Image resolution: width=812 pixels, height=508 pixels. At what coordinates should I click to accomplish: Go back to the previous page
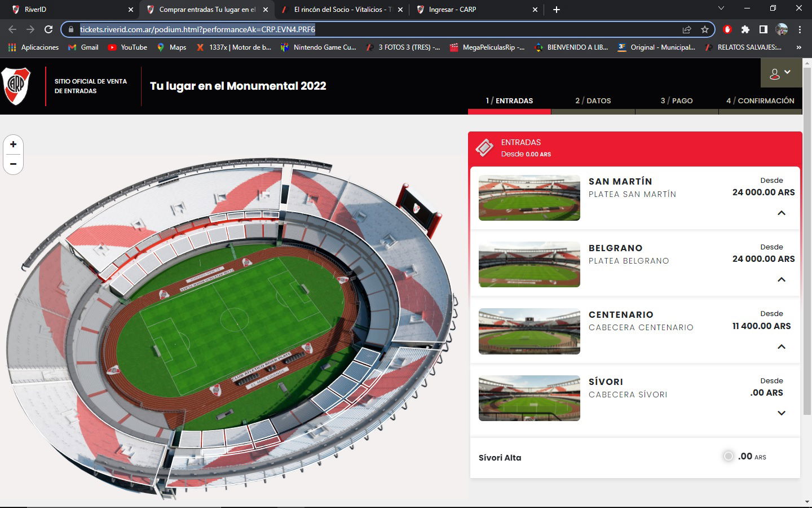[12, 29]
